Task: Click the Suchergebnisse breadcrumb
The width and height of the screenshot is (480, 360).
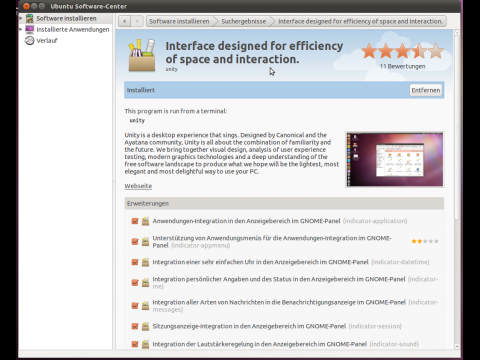Action: pyautogui.click(x=244, y=21)
